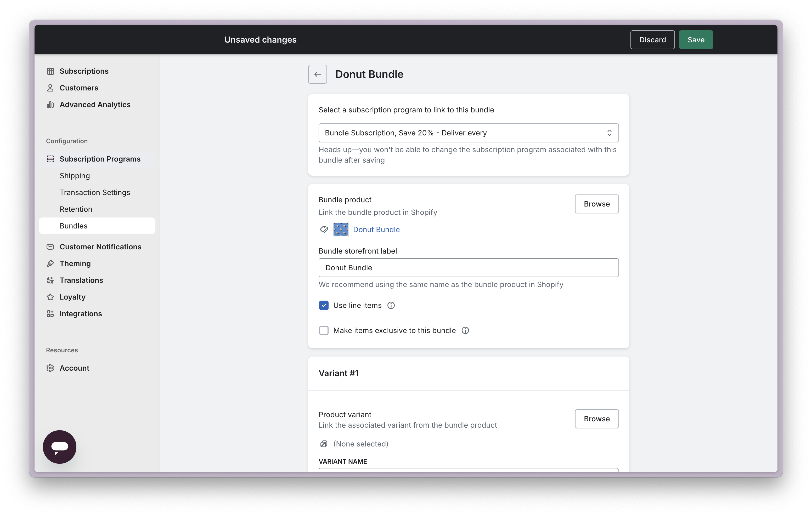The height and width of the screenshot is (516, 812).
Task: Open the subscription program dropdown
Action: 468,133
